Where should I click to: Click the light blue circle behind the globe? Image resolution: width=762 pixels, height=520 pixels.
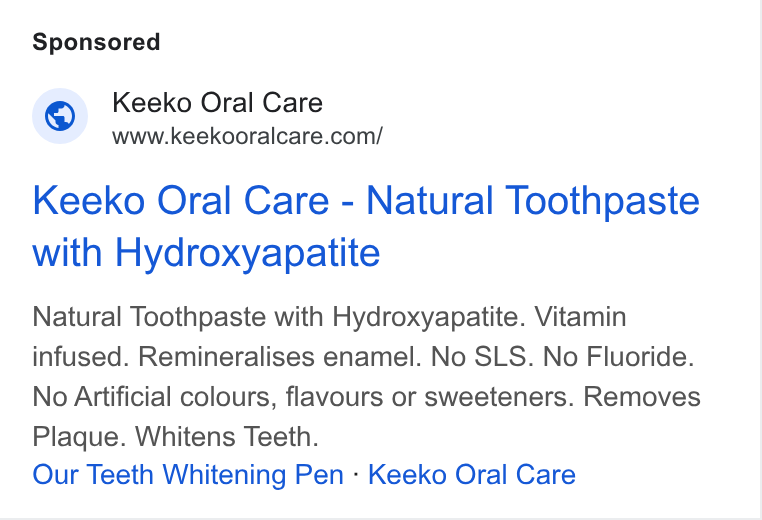click(x=60, y=116)
